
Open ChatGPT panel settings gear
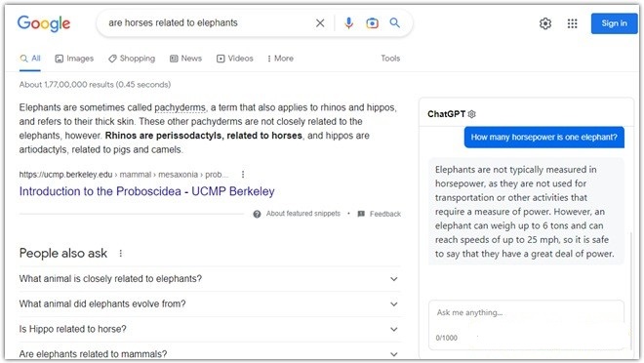tap(472, 114)
